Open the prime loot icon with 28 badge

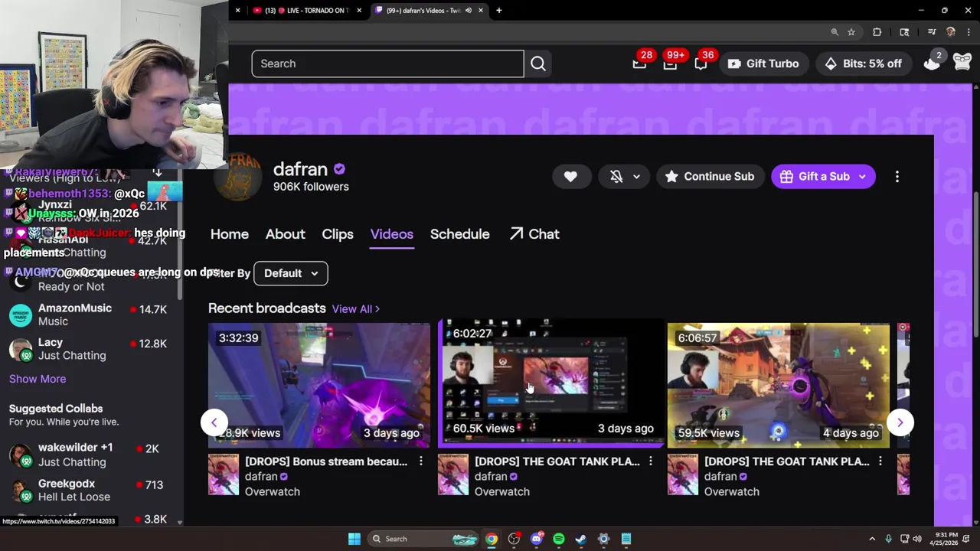coord(639,64)
